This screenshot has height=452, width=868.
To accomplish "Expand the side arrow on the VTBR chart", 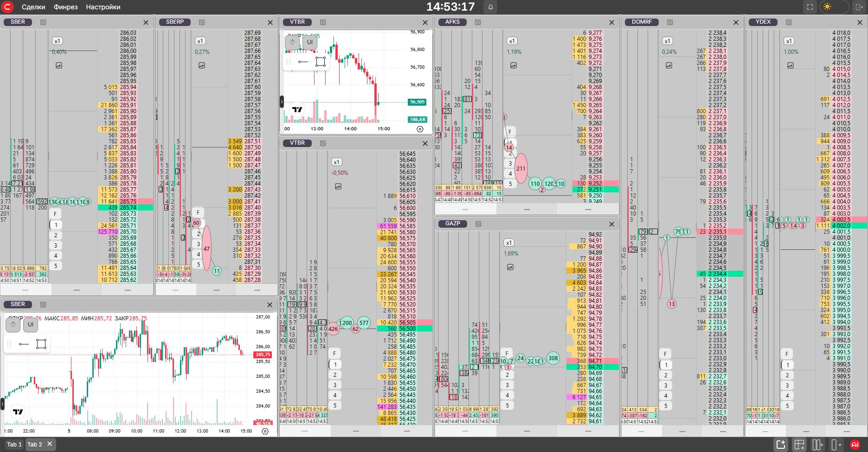I will click(282, 102).
